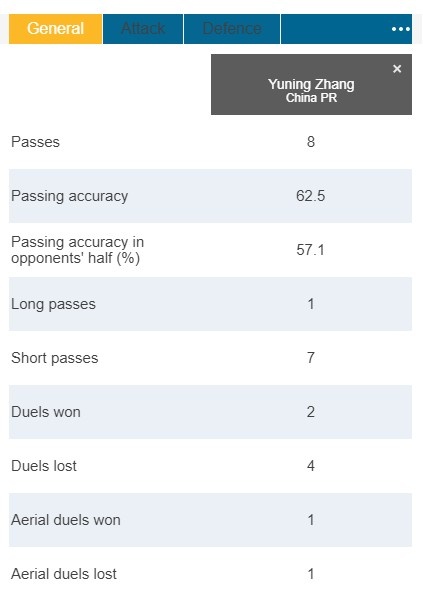
Task: Open the Defence tab
Action: [x=232, y=29]
